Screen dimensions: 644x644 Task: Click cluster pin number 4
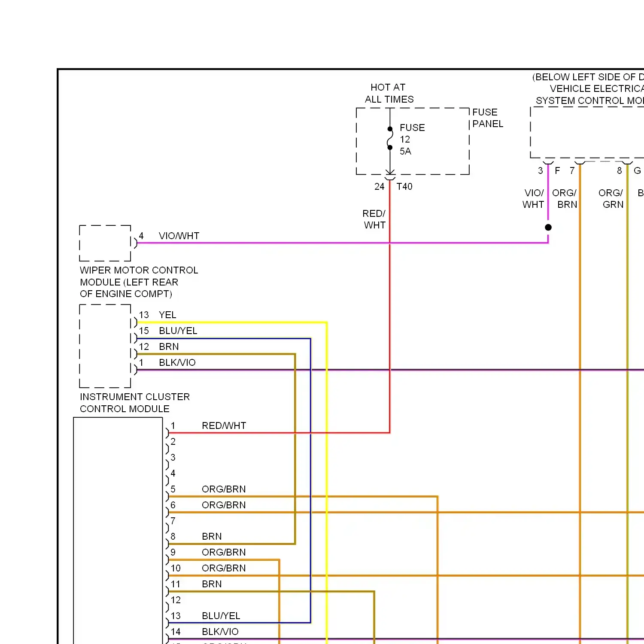point(173,473)
